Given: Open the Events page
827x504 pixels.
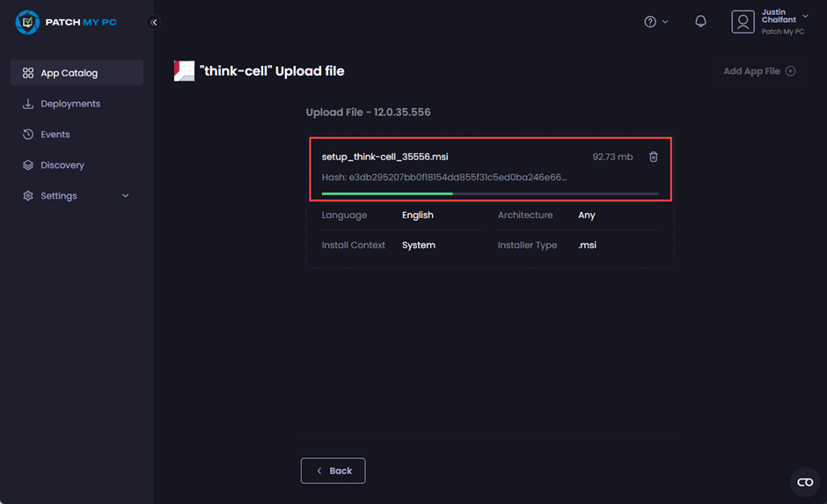Looking at the screenshot, I should coord(55,135).
